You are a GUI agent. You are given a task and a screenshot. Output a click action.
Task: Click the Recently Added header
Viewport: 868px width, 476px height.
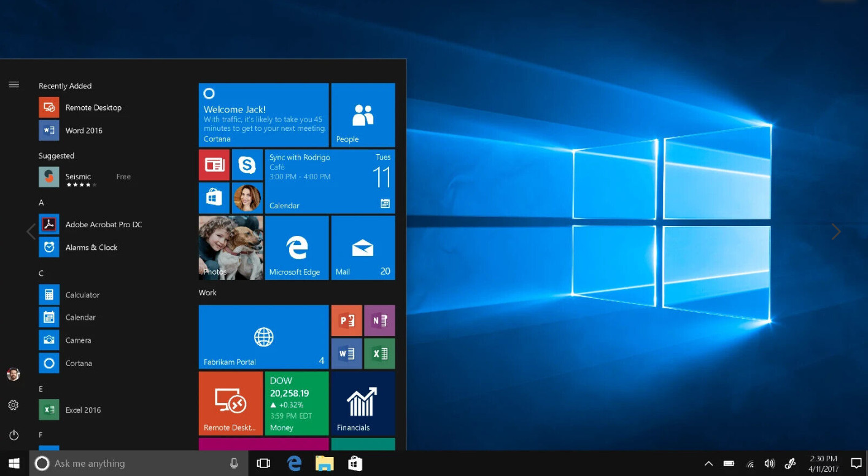click(x=65, y=86)
